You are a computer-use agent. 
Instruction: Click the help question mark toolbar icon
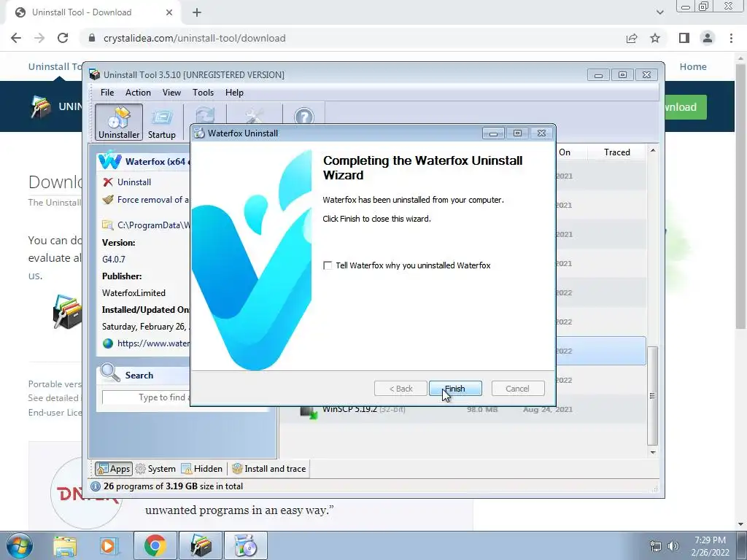tap(304, 116)
